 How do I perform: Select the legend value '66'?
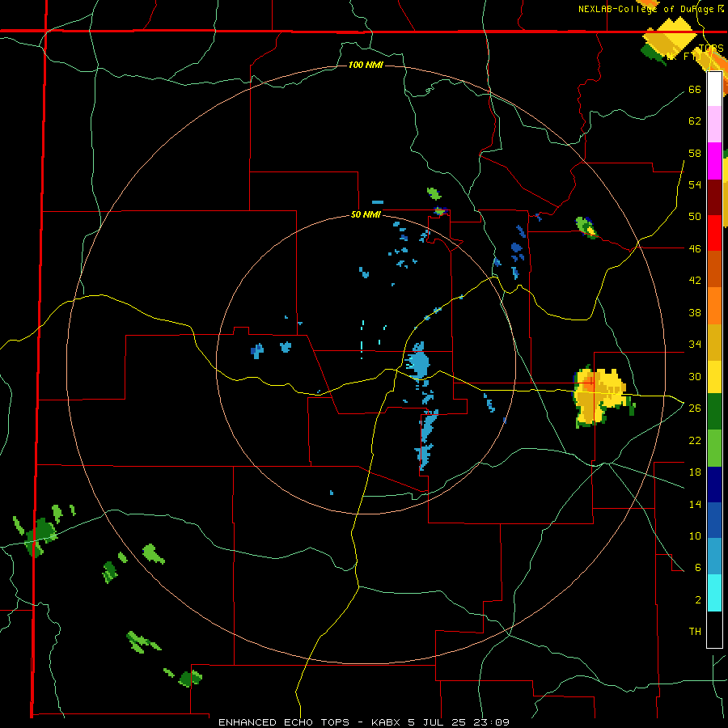click(x=695, y=90)
